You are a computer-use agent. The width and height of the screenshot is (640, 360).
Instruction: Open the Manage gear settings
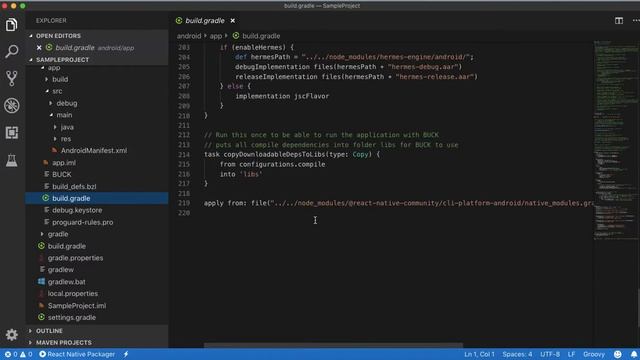coord(11,335)
